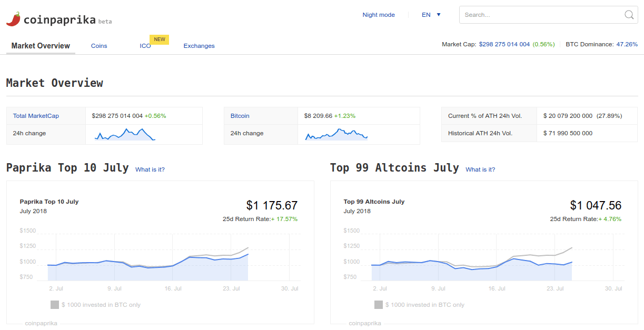Open the Total MarketCap link
The width and height of the screenshot is (644, 330).
36,116
